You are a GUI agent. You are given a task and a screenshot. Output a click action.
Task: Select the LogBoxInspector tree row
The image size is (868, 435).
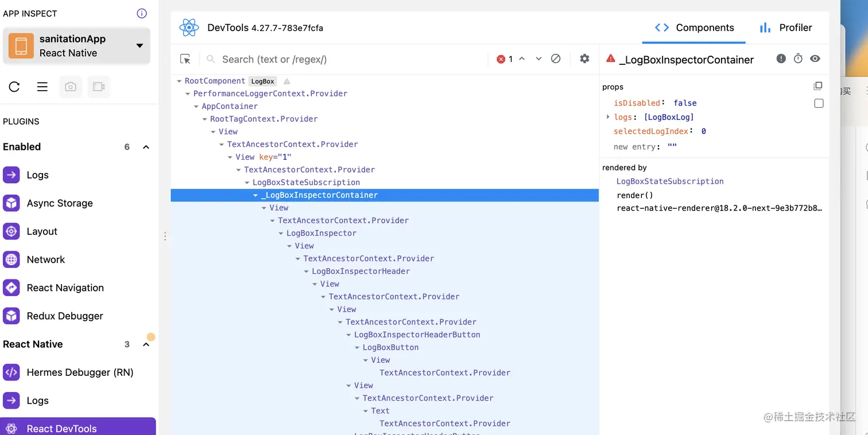[385, 233]
